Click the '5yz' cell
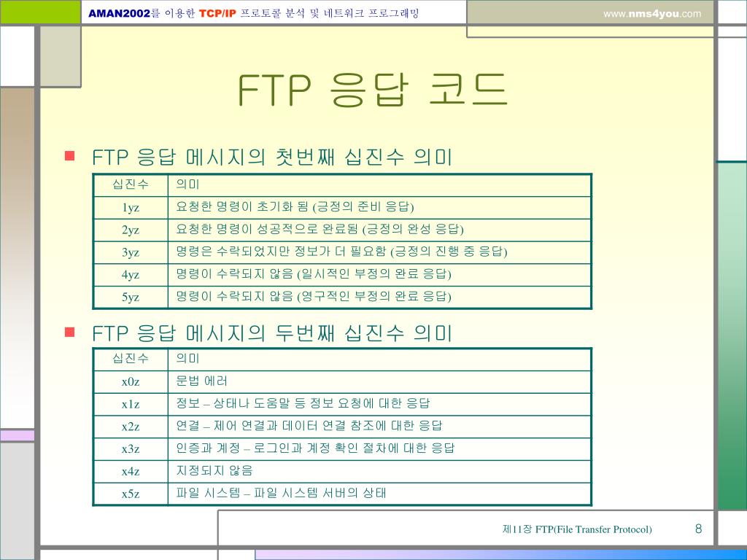Screen dimensions: 747x560 pyautogui.click(x=131, y=297)
